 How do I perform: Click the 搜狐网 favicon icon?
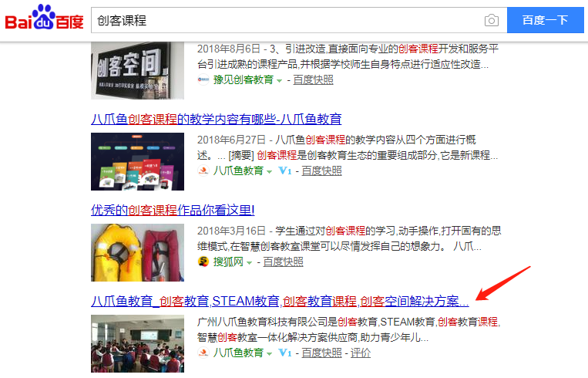203,262
